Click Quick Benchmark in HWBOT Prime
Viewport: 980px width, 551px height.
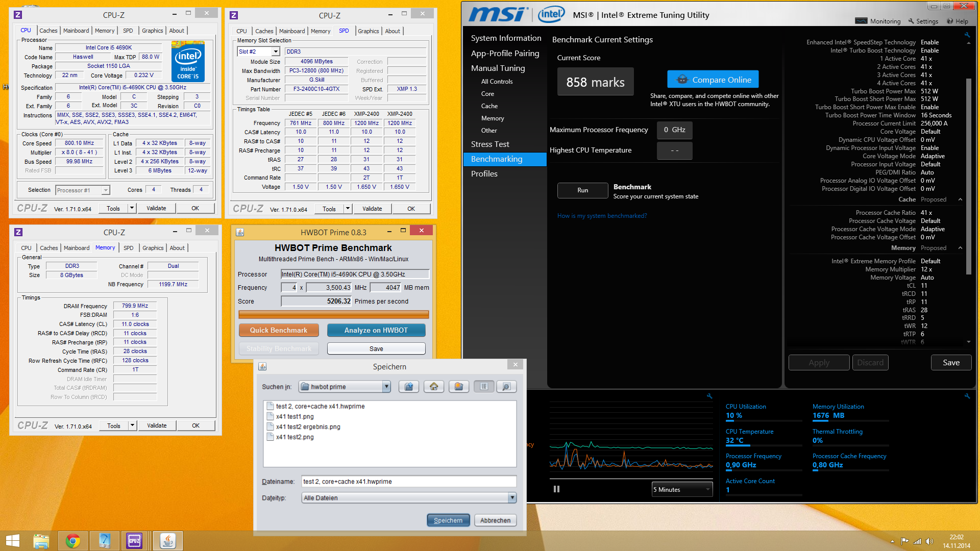tap(279, 331)
